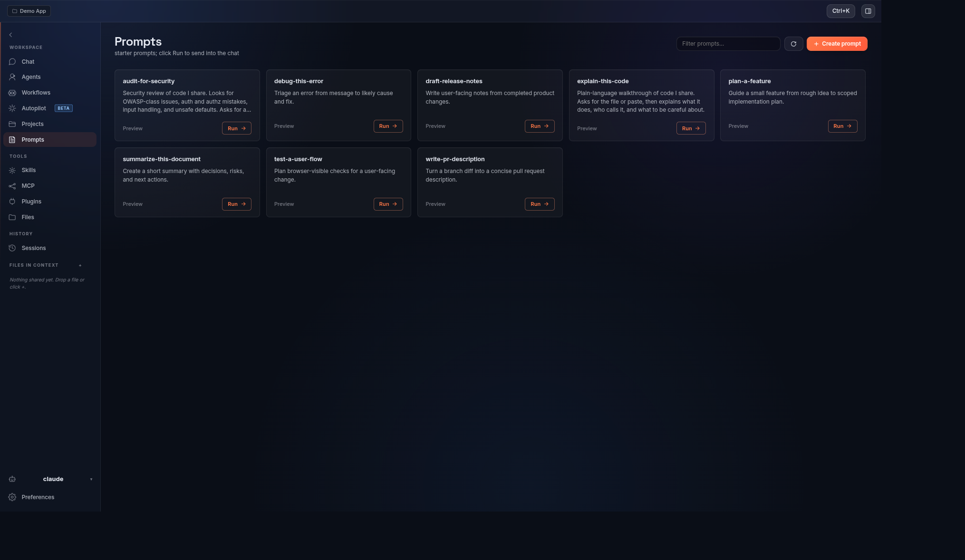Click the Workflows icon in sidebar

click(12, 93)
